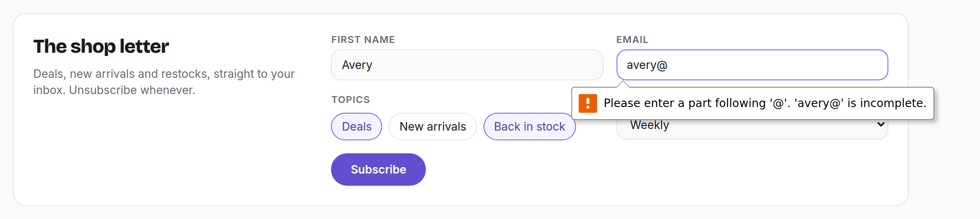Click the orange exclamation warning icon
Viewport: 980px width, 219px height.
click(x=588, y=103)
